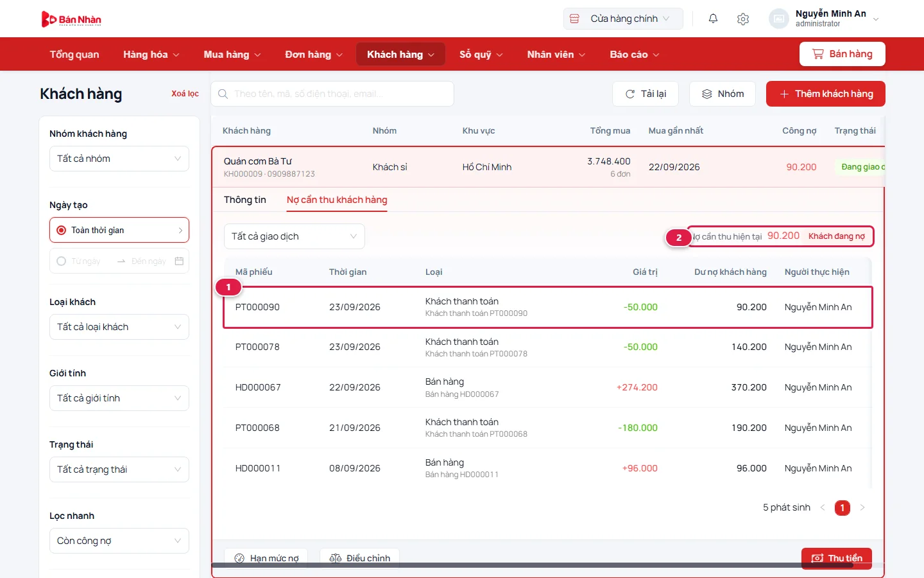Screen dimensions: 924x578
Task: Click the Bán Nhàn logo
Action: point(71,19)
